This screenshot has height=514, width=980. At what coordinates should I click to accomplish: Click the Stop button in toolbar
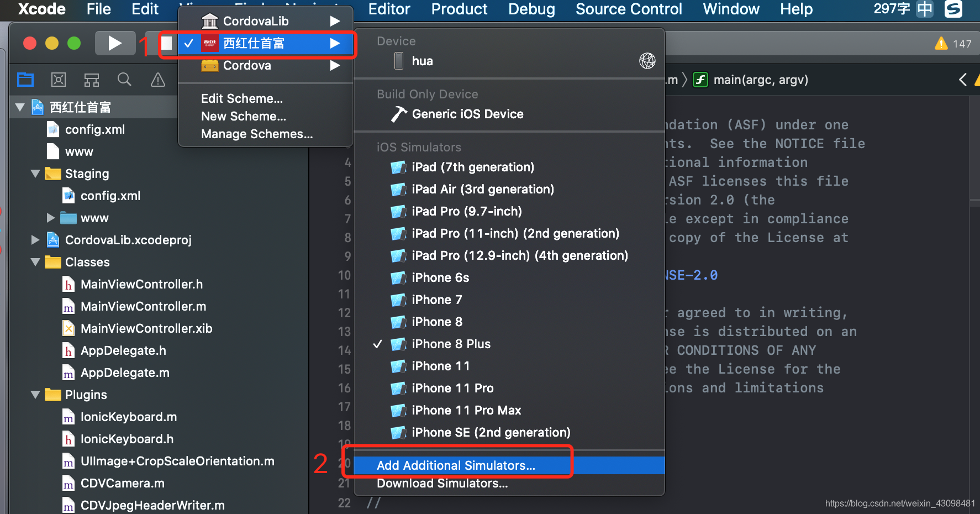click(x=166, y=43)
